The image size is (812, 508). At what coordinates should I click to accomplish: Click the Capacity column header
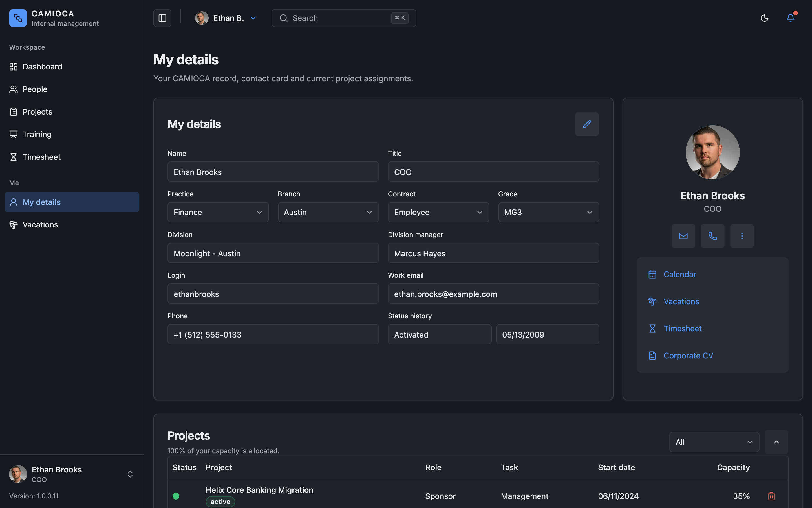733,467
